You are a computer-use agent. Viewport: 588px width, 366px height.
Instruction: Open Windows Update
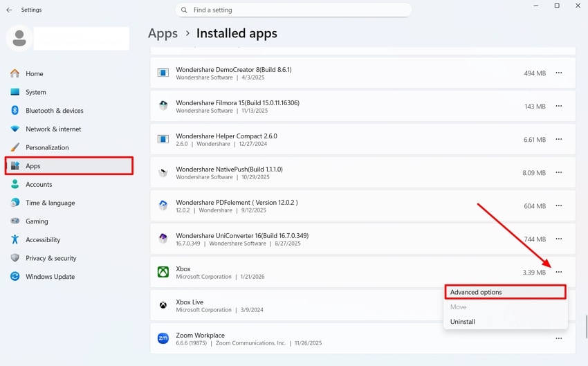tap(69, 276)
